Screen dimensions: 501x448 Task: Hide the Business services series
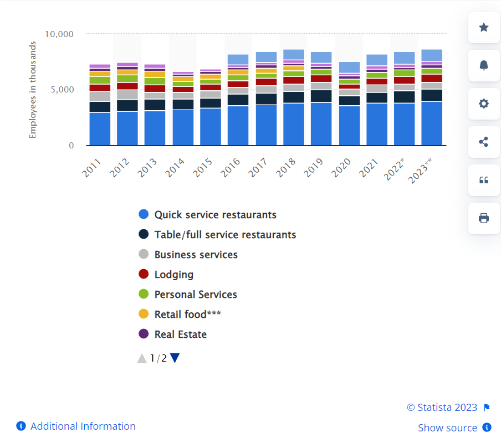coord(196,255)
